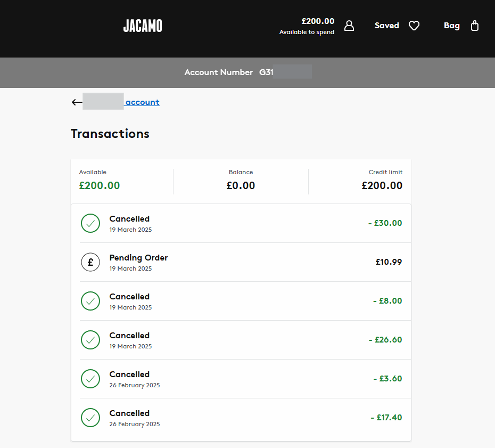Click 26 February 2025 date in -£17.40 row
The image size is (495, 448).
tap(135, 424)
